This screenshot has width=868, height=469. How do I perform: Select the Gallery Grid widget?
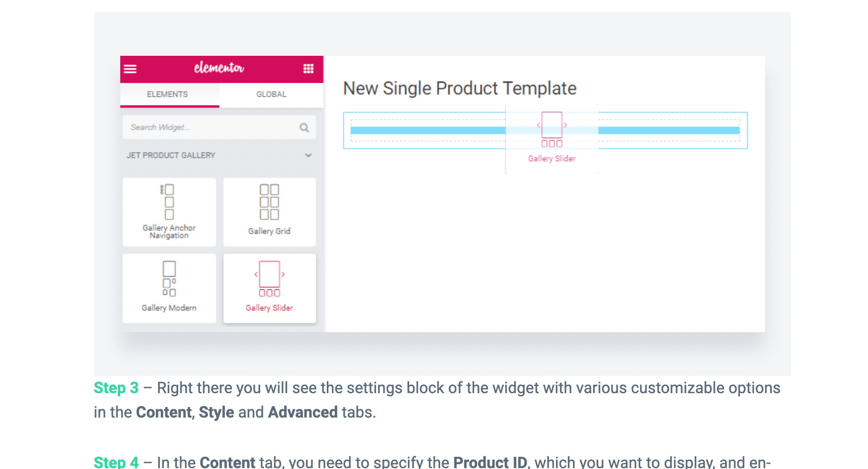click(269, 212)
